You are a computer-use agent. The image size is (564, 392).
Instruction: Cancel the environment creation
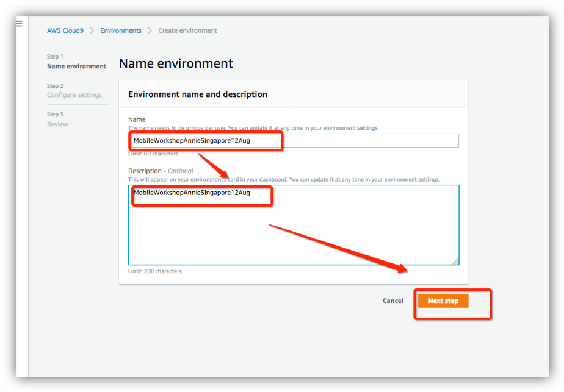point(393,301)
